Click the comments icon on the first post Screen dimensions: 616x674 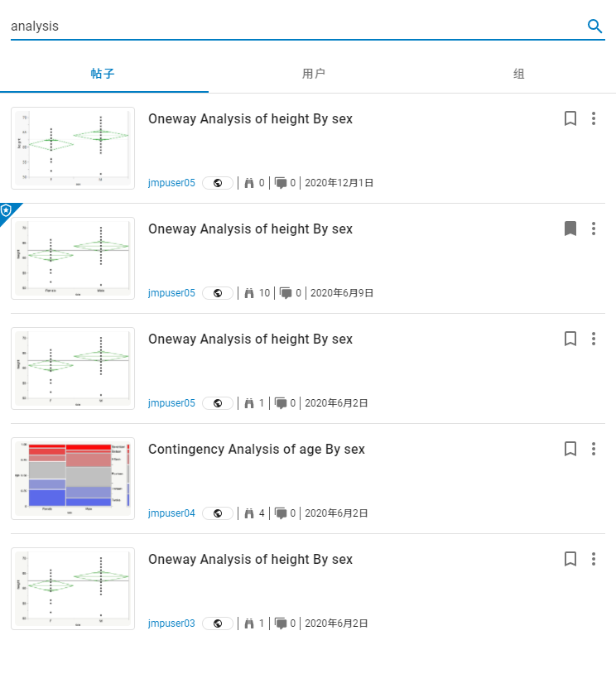pyautogui.click(x=281, y=183)
